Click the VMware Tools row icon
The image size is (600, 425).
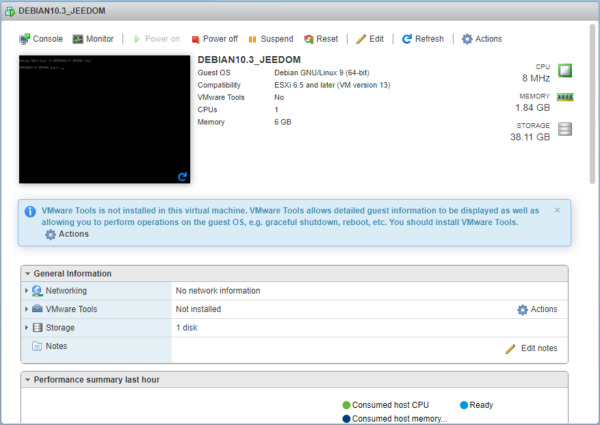(37, 309)
